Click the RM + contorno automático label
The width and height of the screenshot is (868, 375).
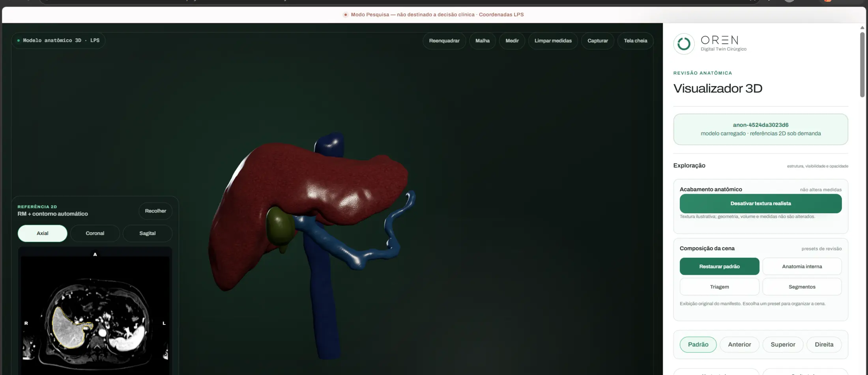tap(52, 214)
